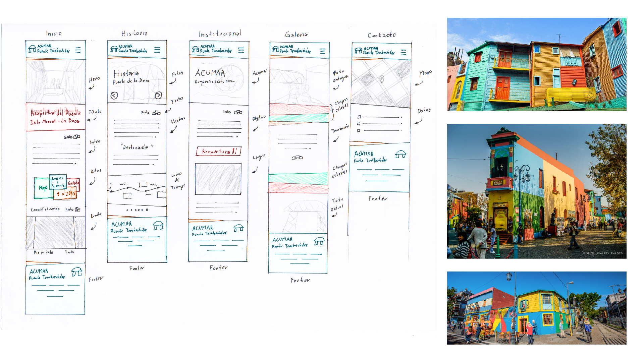
Task: Select top colorful houses photo
Action: coord(536,64)
